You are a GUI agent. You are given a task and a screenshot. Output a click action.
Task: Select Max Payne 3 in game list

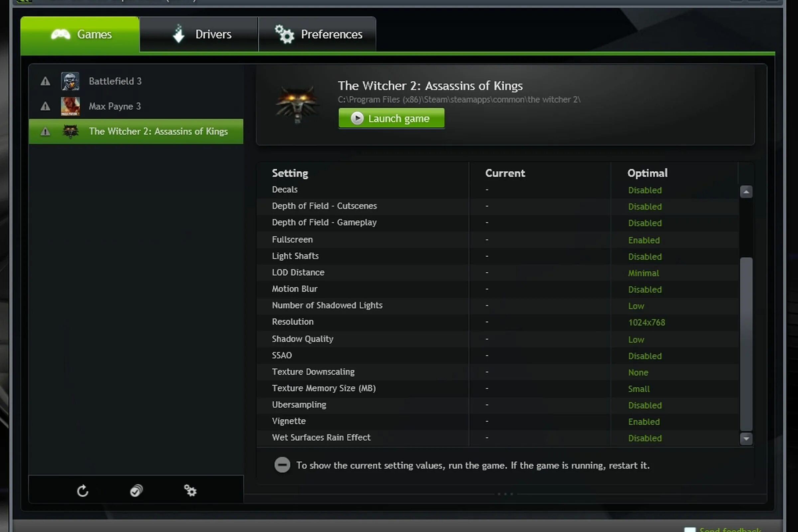[x=136, y=106]
